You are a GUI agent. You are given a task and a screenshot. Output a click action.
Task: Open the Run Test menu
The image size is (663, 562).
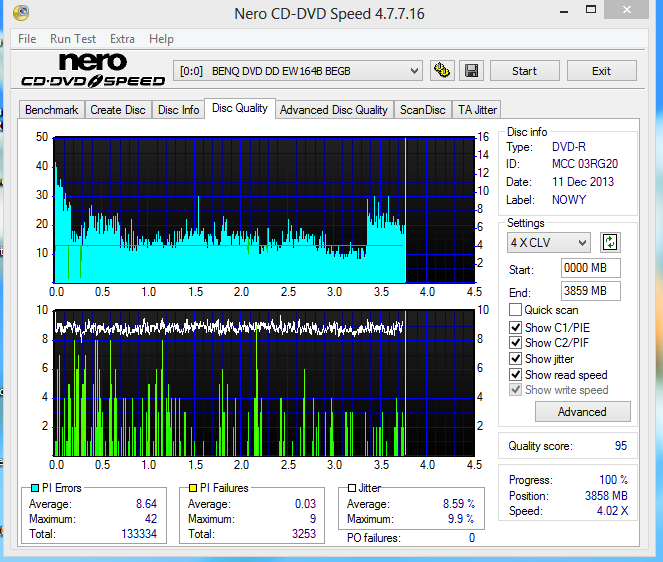click(73, 39)
